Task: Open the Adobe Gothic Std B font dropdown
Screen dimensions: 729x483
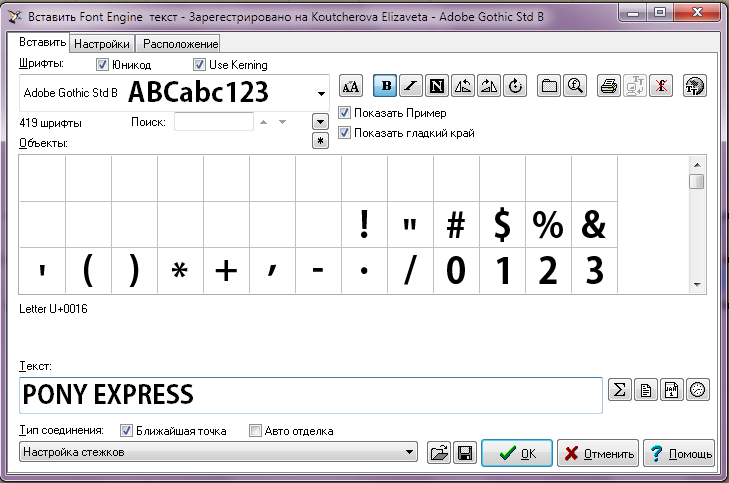Action: [x=322, y=93]
